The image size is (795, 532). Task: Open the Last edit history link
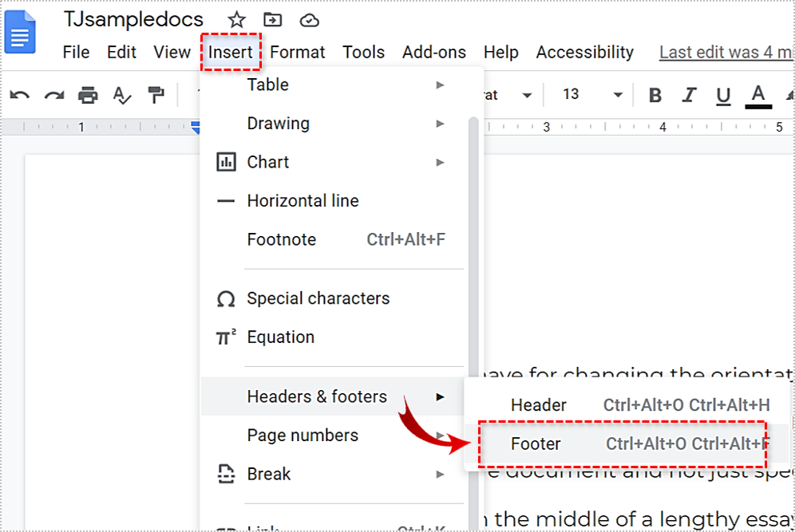pos(726,52)
